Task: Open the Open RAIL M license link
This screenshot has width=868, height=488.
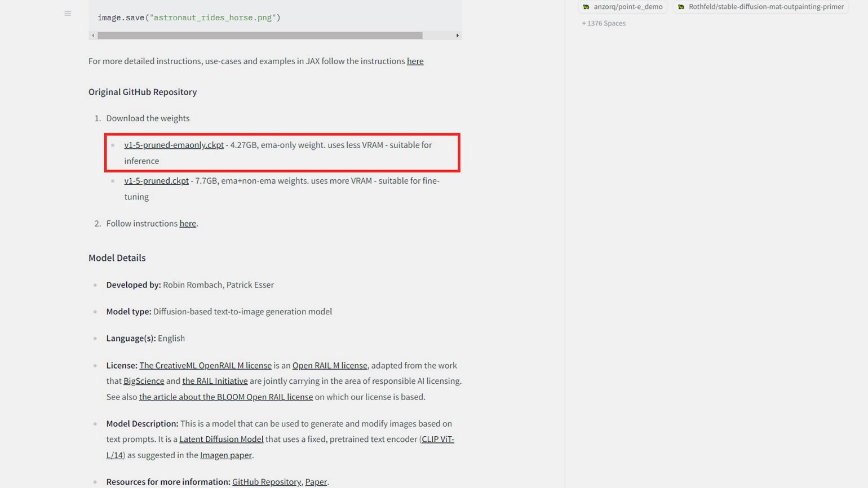Action: (x=330, y=366)
